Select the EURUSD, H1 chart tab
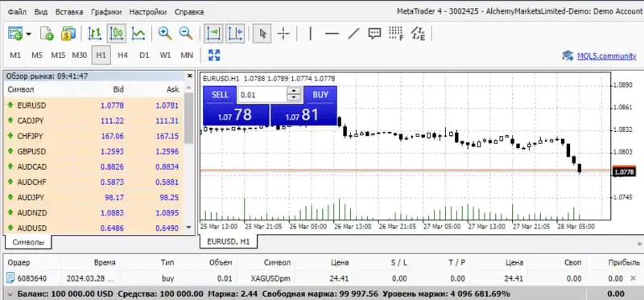Screen dimensions: 644x300 tap(229, 241)
